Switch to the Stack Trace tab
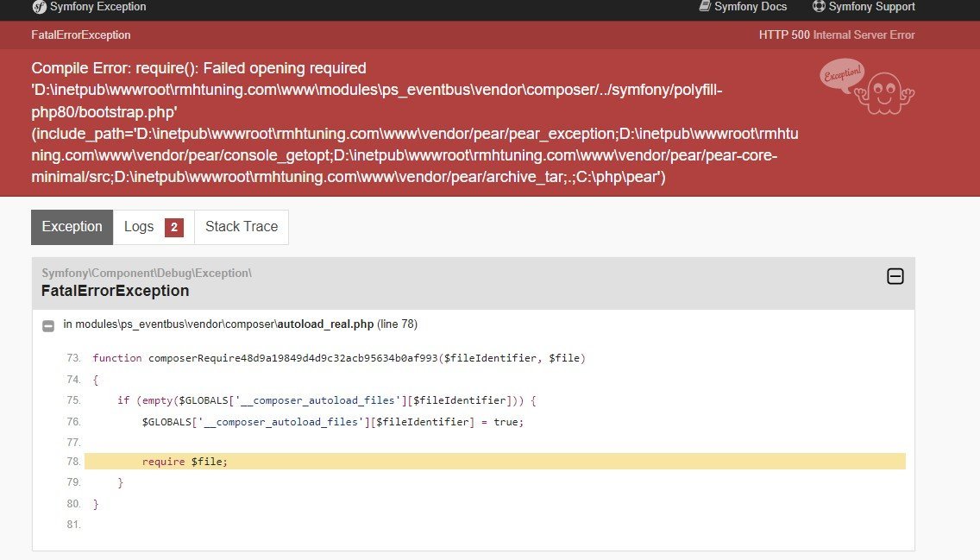This screenshot has width=980, height=560. [x=242, y=227]
